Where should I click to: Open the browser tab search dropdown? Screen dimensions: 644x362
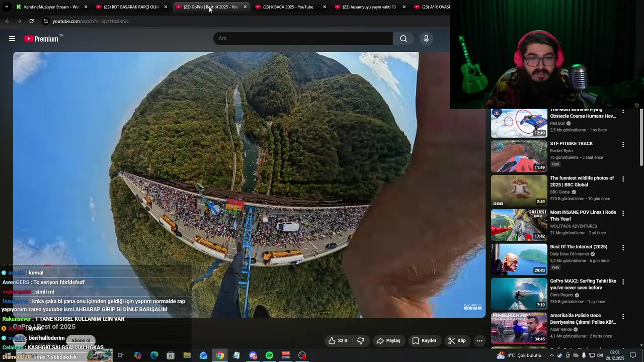click(6, 7)
